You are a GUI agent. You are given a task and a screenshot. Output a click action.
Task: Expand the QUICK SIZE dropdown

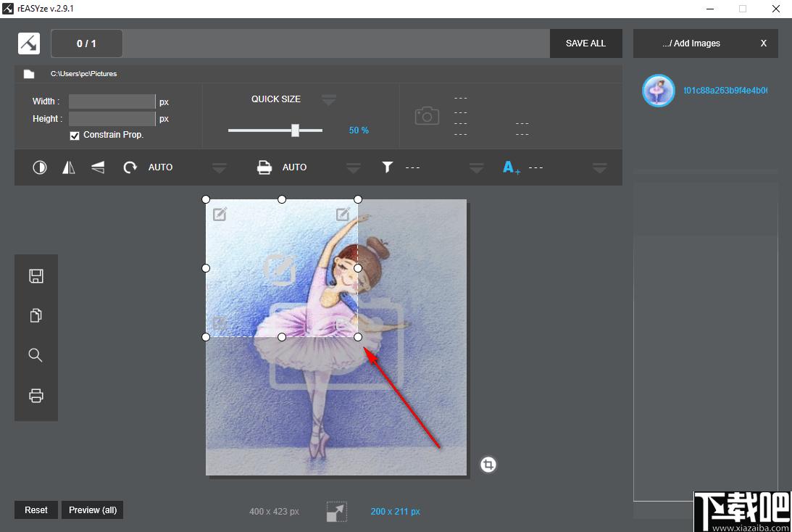(329, 99)
